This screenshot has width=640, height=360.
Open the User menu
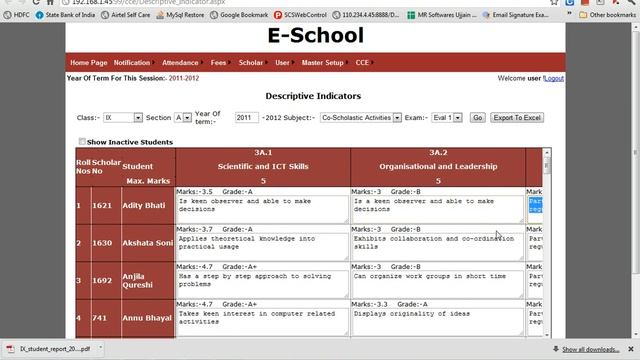pos(282,62)
